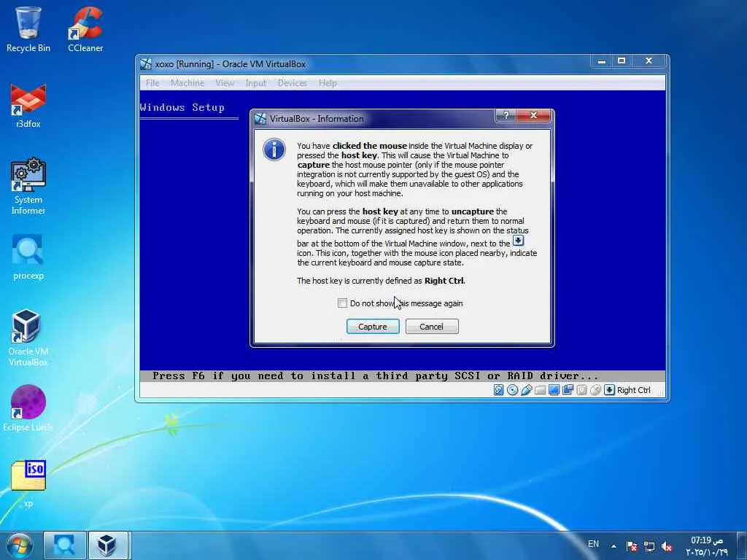Open the View menu
Image resolution: width=747 pixels, height=560 pixels.
coord(225,83)
